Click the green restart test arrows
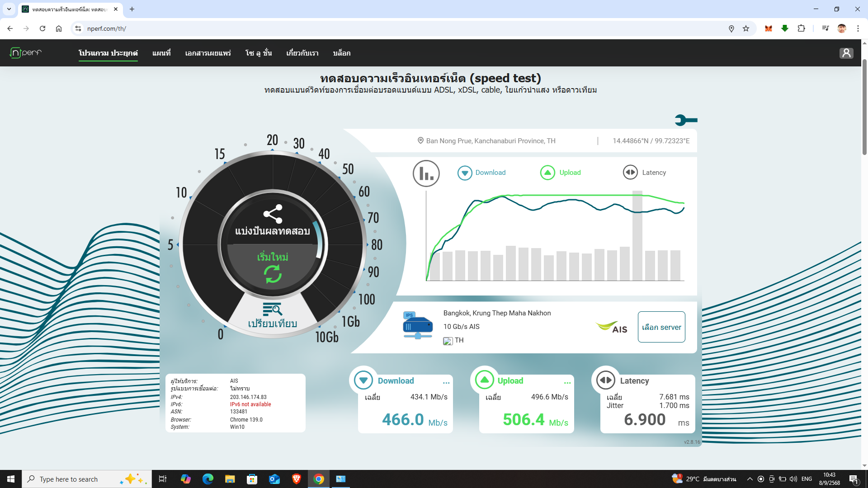Viewport: 868px width, 488px height. click(x=273, y=274)
